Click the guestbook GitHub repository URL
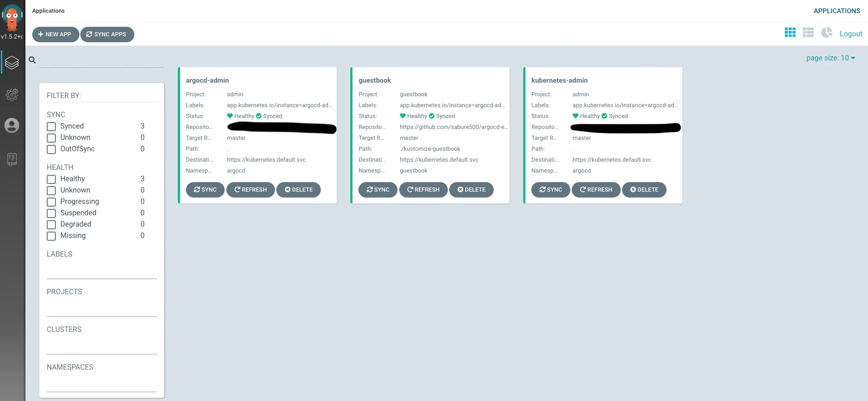 tap(454, 127)
